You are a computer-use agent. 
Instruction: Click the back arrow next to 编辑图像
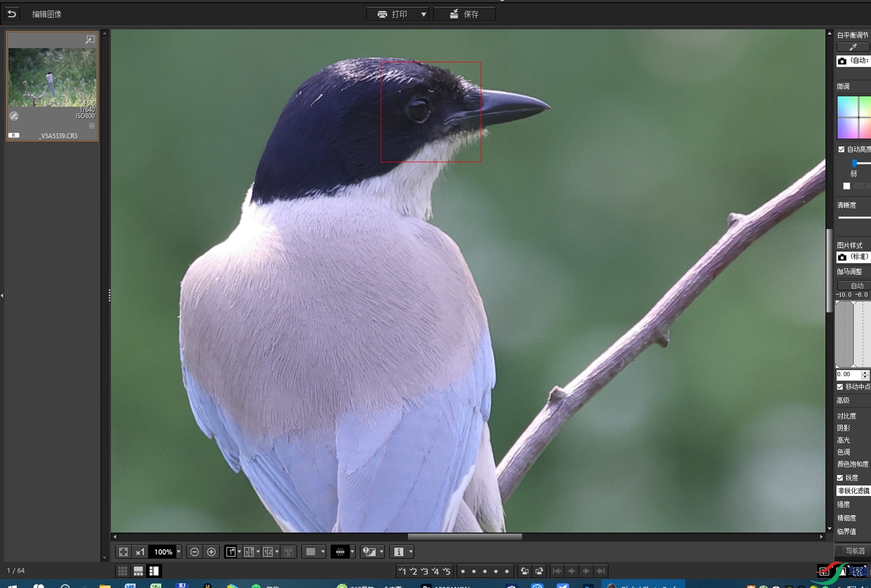tap(12, 13)
